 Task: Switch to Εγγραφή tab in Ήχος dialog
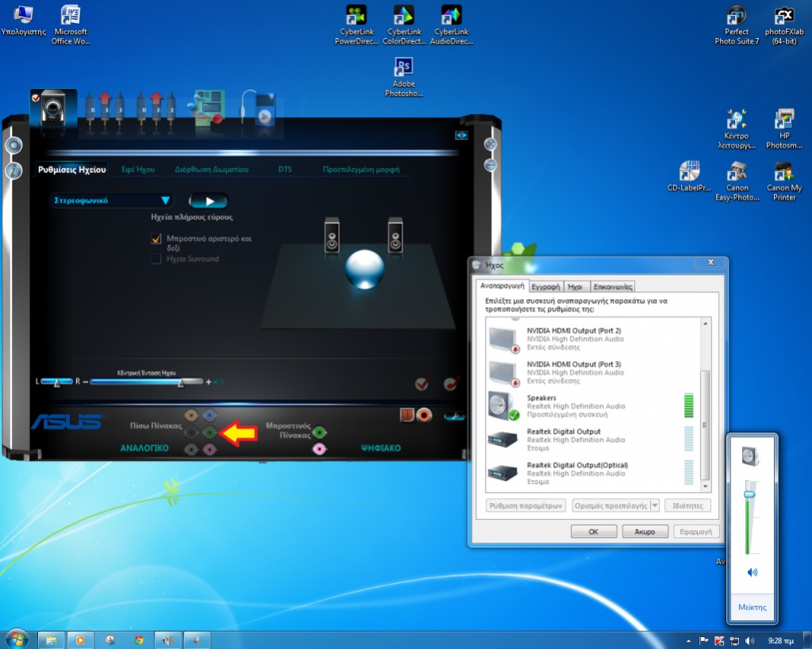click(545, 286)
